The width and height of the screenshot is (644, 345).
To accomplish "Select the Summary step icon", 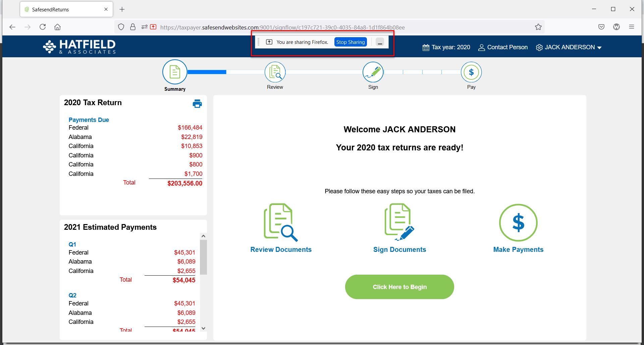I will tap(175, 72).
